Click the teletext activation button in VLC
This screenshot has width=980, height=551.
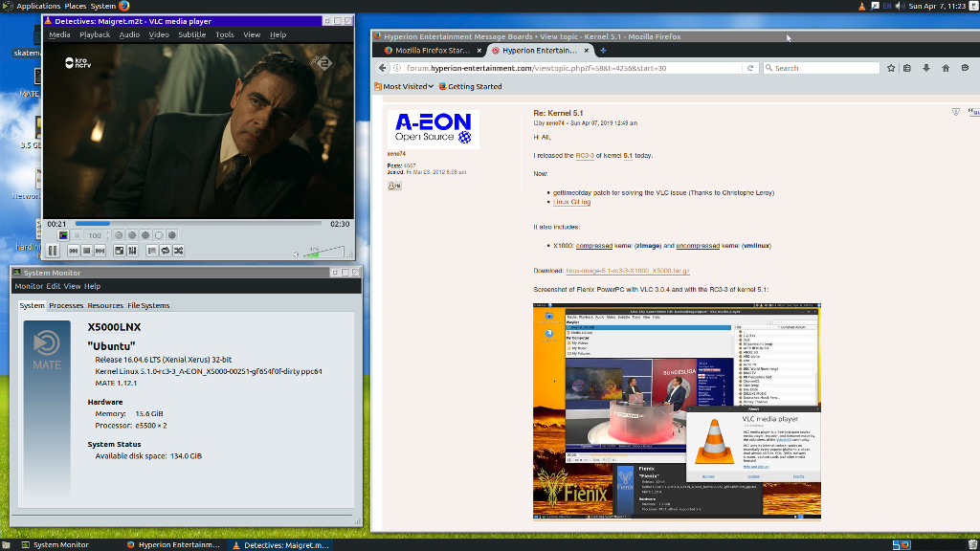tap(63, 235)
